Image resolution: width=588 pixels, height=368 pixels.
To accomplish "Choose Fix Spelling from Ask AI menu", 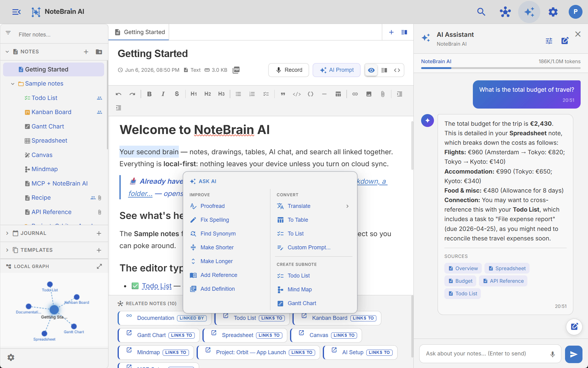I will tap(214, 220).
